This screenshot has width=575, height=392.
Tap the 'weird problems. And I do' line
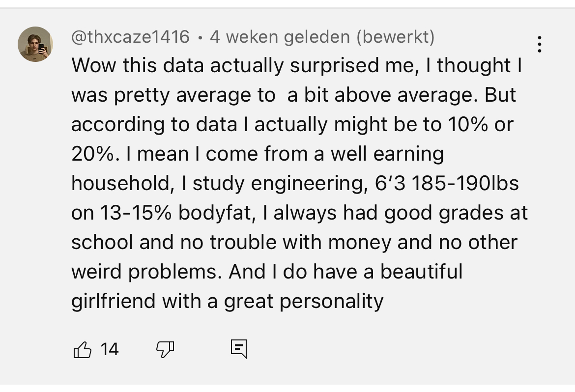pyautogui.click(x=266, y=271)
